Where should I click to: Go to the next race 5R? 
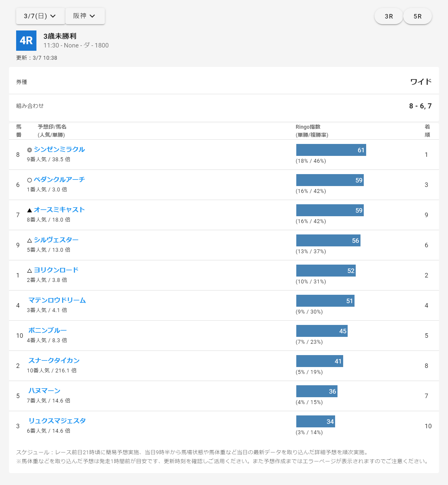coord(417,16)
